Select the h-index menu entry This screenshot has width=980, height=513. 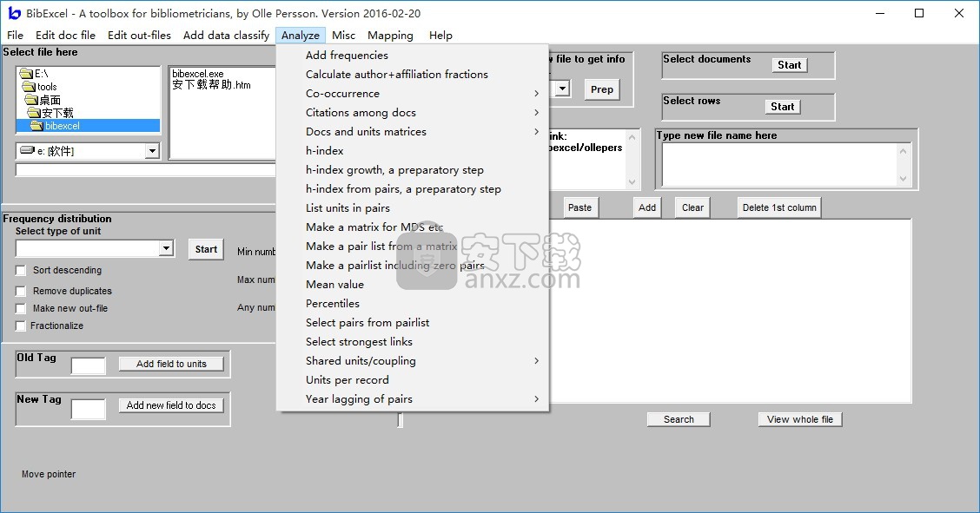413,151
